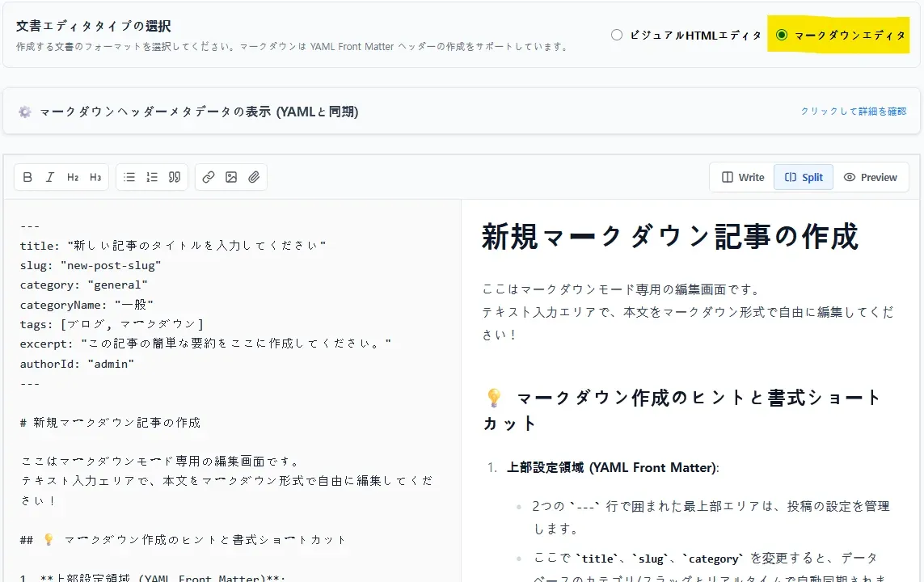Switch to Split view
This screenshot has height=582, width=924.
[x=804, y=177]
